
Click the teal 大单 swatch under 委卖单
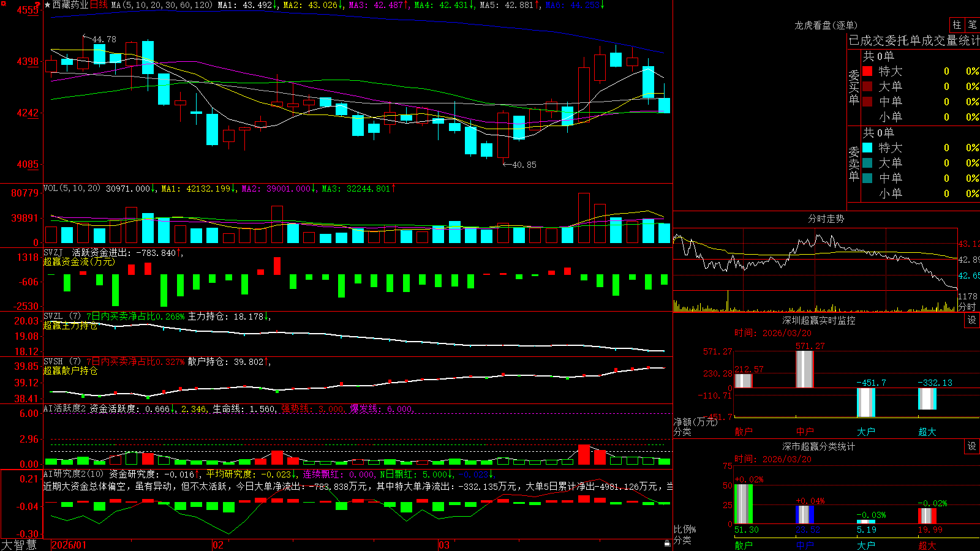[867, 163]
